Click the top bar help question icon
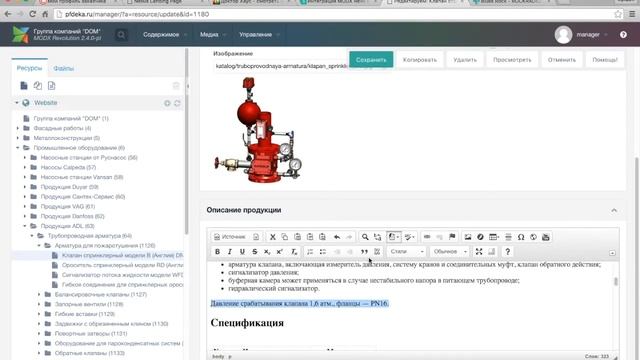The image size is (640, 360). point(623,35)
